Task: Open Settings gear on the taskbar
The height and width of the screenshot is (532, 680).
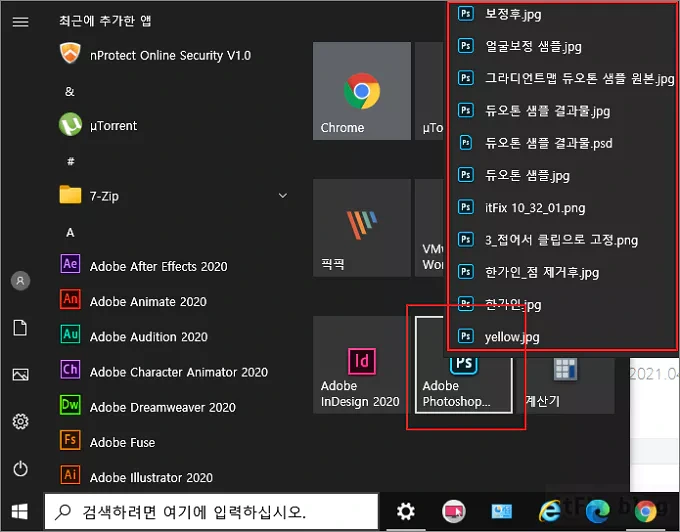Action: coord(406,512)
